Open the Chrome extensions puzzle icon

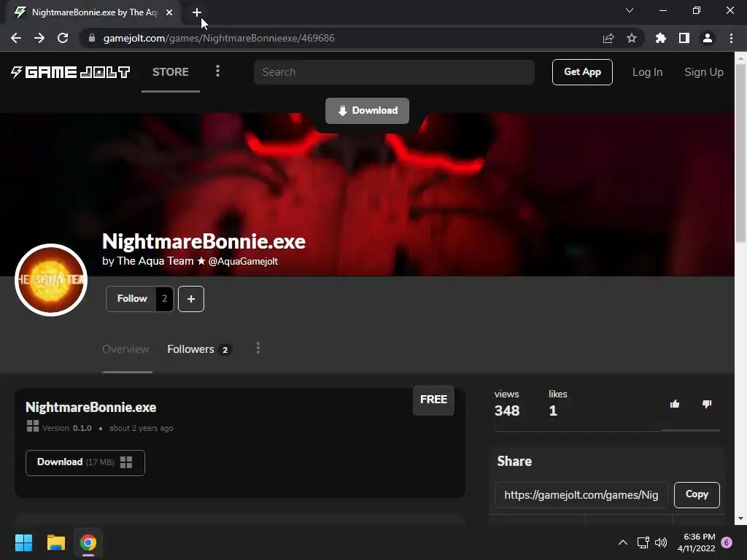(661, 38)
